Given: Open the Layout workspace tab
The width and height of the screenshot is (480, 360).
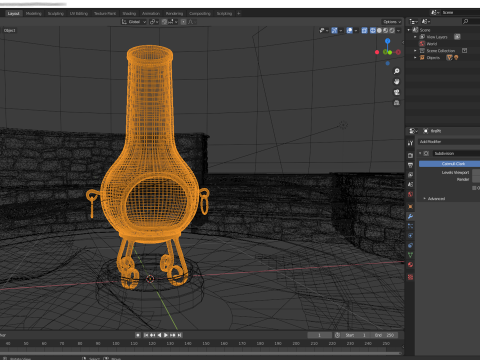Looking at the screenshot, I should point(14,13).
